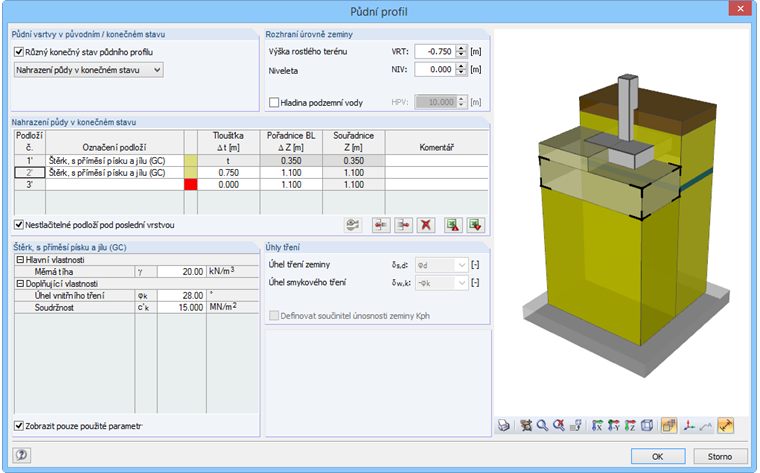The height and width of the screenshot is (473, 760).
Task: Toggle the coordinate axes display icon
Action: (x=689, y=426)
